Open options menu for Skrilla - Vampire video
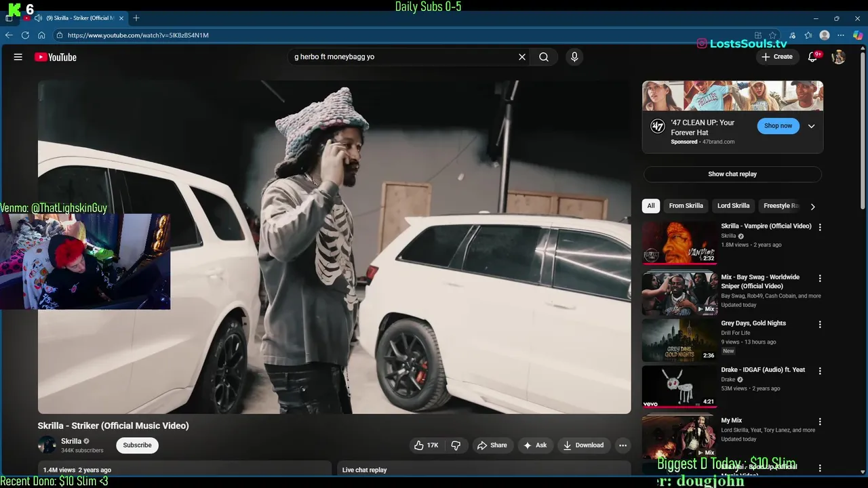868x488 pixels. (x=820, y=227)
